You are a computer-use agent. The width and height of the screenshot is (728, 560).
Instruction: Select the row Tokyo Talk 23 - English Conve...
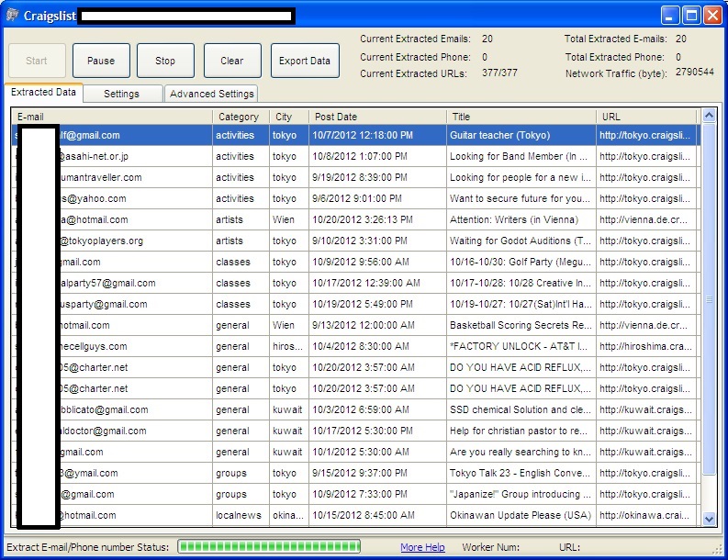[354, 473]
